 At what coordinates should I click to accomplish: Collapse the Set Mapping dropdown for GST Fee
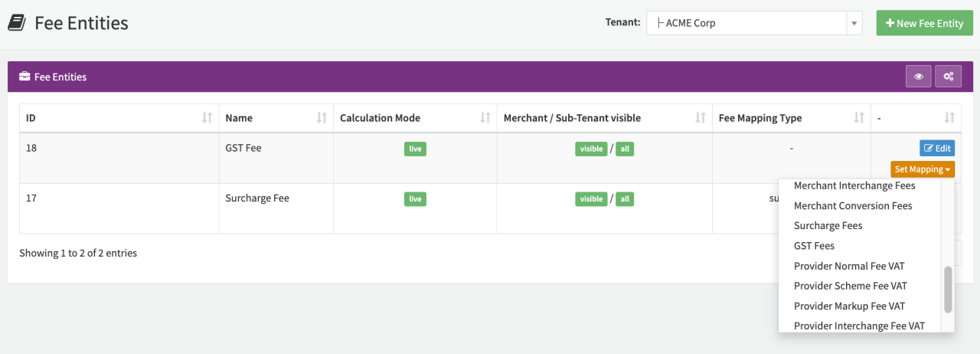(x=923, y=169)
